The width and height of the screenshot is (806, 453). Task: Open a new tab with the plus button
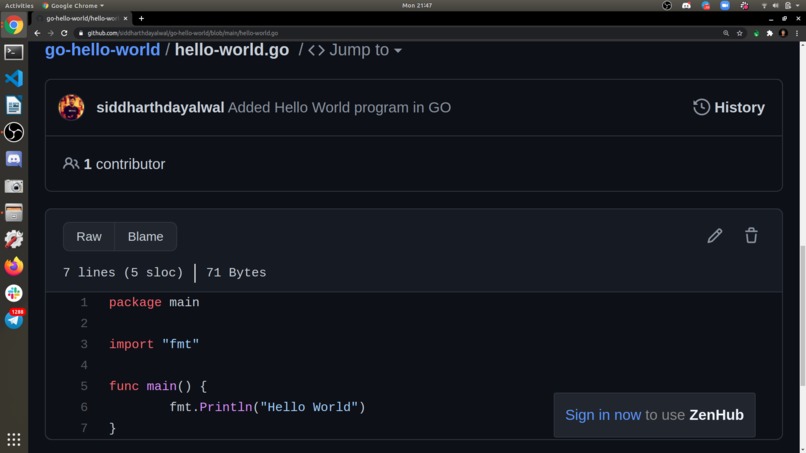point(141,19)
